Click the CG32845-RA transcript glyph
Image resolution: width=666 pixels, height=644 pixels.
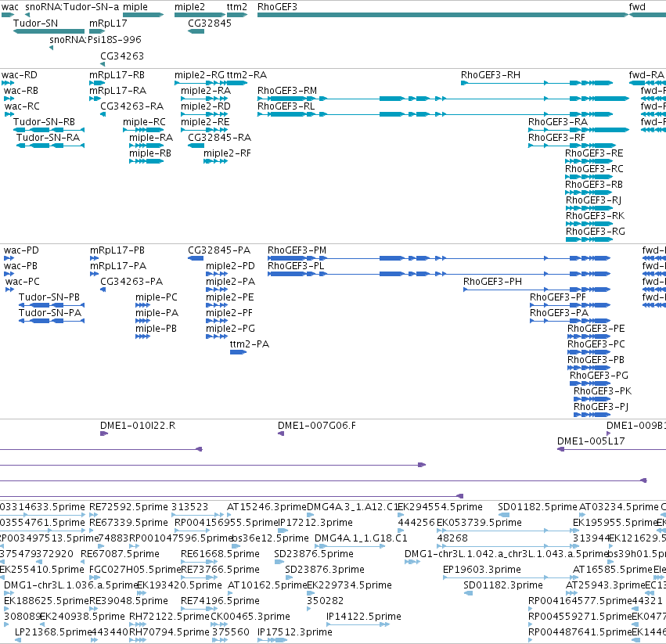tap(196, 146)
